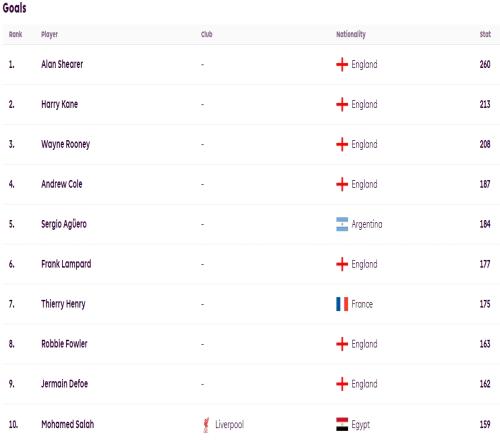Open Alan Shearer's player profile
Image resolution: width=500 pixels, height=440 pixels.
pos(62,64)
